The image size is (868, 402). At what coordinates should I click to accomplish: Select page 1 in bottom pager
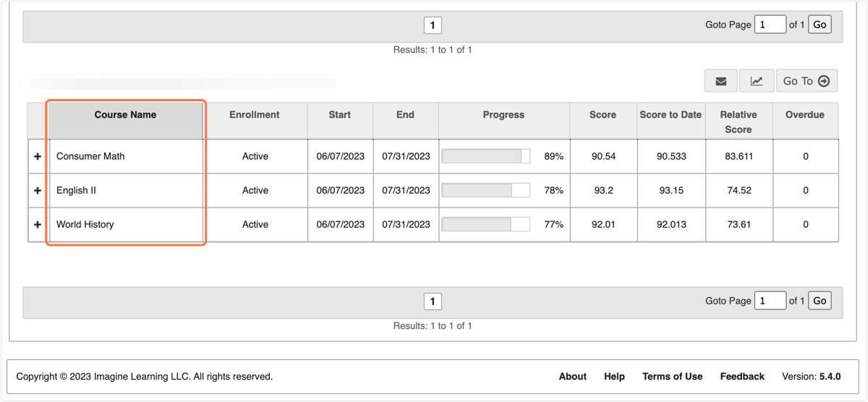pyautogui.click(x=433, y=301)
